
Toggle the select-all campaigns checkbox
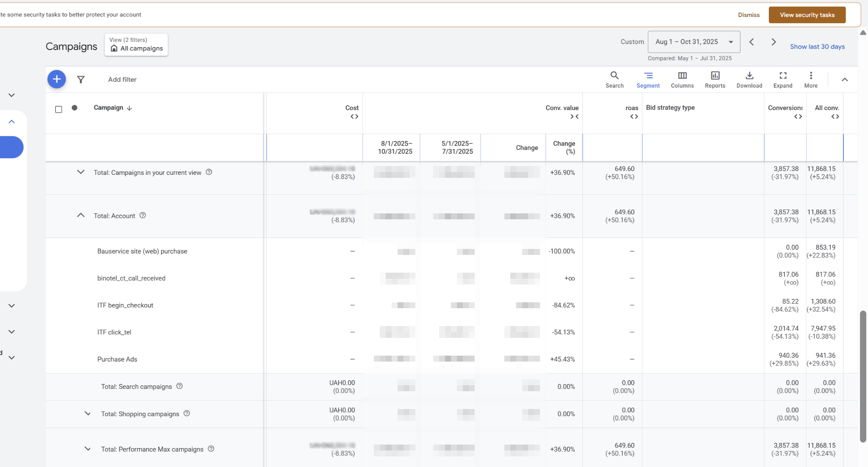click(58, 109)
